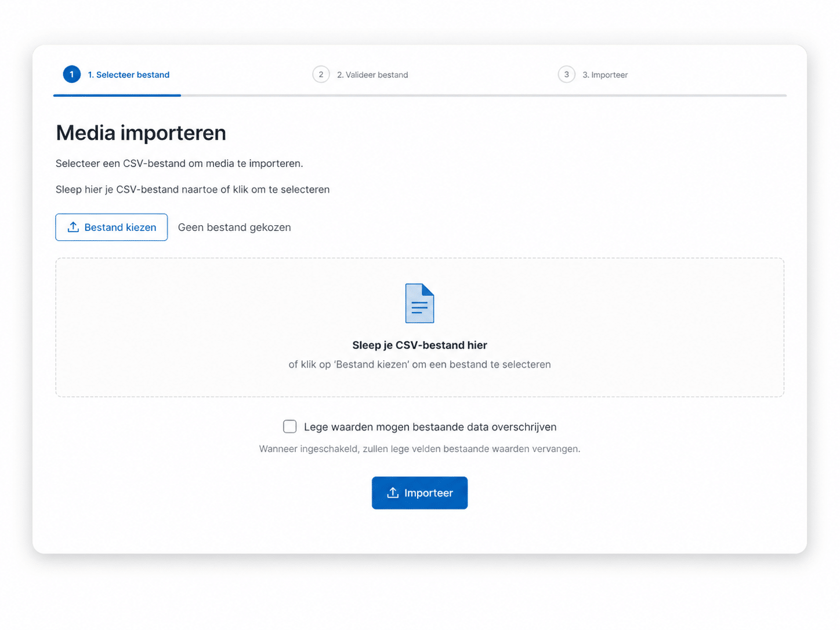840x630 pixels.
Task: Click the step 3 circle number badge
Action: [566, 74]
